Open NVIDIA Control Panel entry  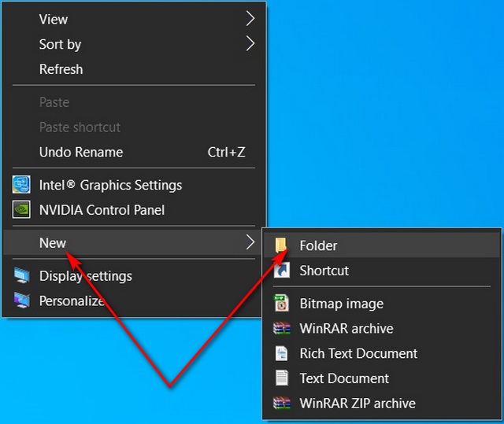pos(134,210)
